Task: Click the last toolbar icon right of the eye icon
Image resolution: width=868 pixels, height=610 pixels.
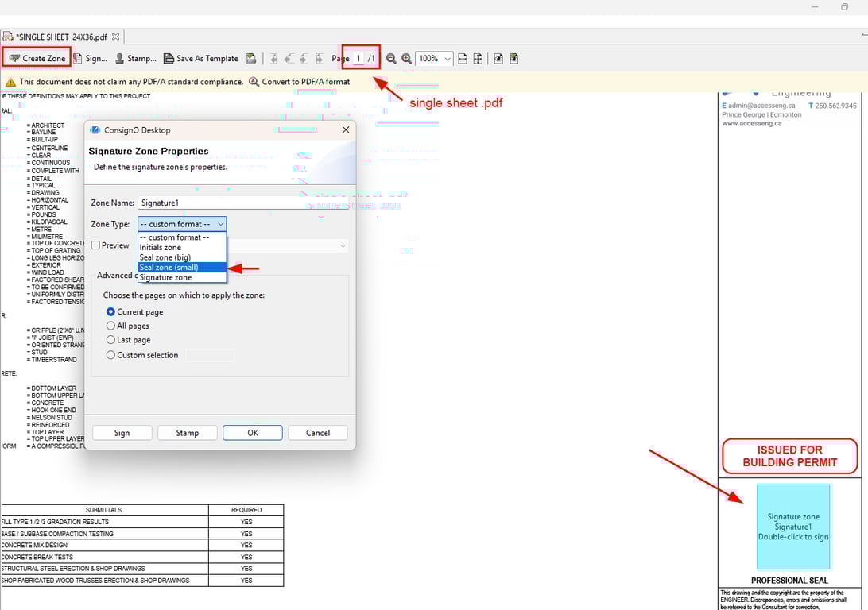Action: pos(514,58)
